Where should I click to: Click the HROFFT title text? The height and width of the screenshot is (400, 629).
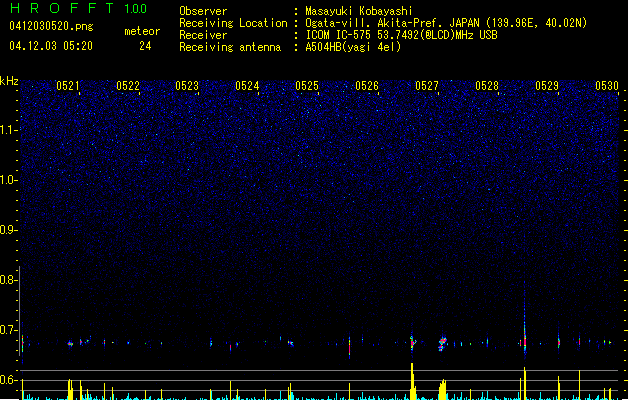click(x=62, y=8)
